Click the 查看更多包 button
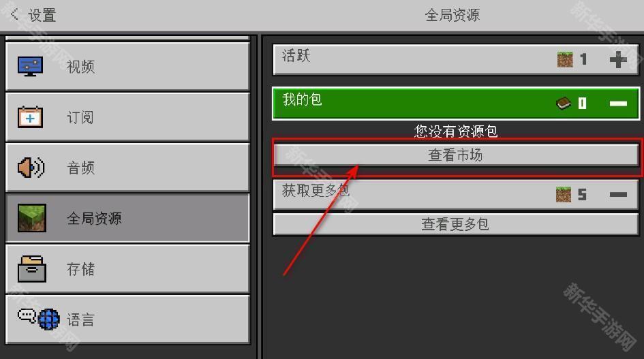 pos(455,224)
